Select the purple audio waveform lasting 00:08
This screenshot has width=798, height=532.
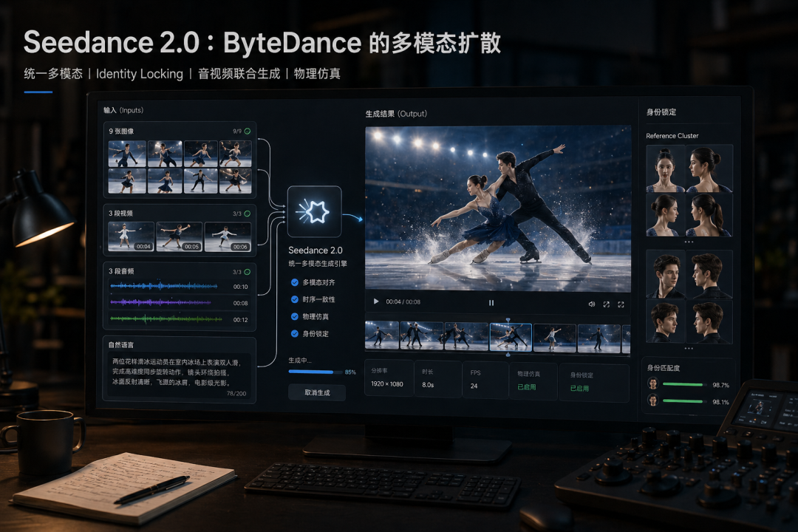[x=161, y=302]
